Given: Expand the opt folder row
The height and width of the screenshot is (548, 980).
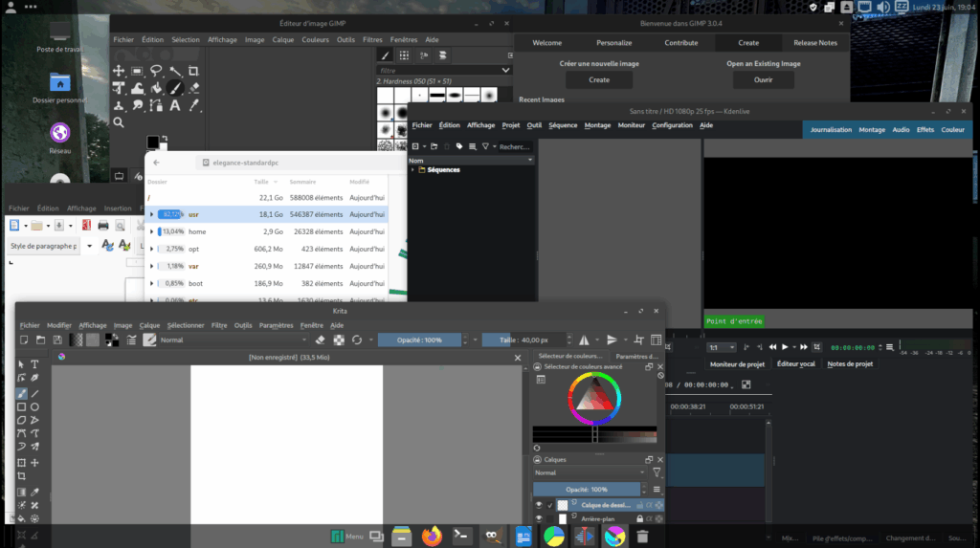Looking at the screenshot, I should click(x=151, y=249).
